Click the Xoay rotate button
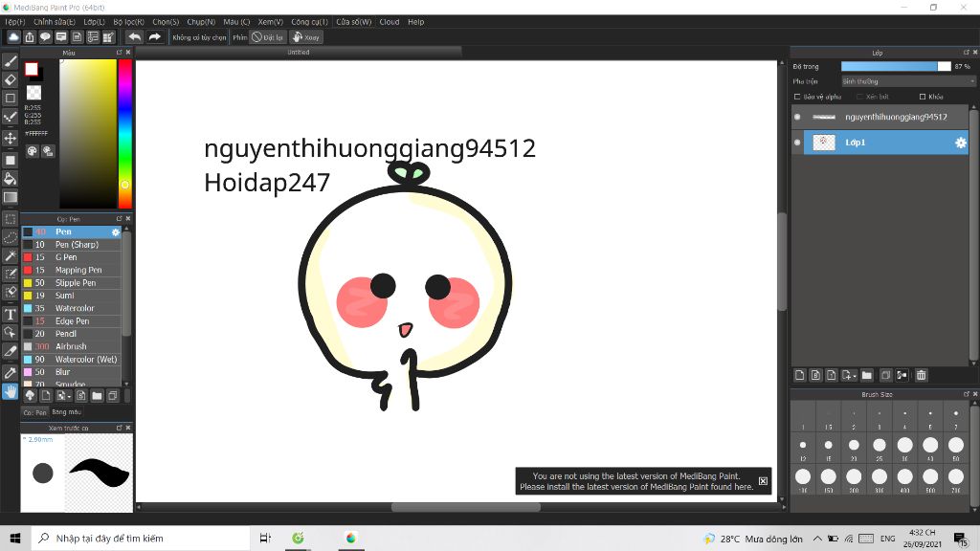This screenshot has width=980, height=551. 305,37
